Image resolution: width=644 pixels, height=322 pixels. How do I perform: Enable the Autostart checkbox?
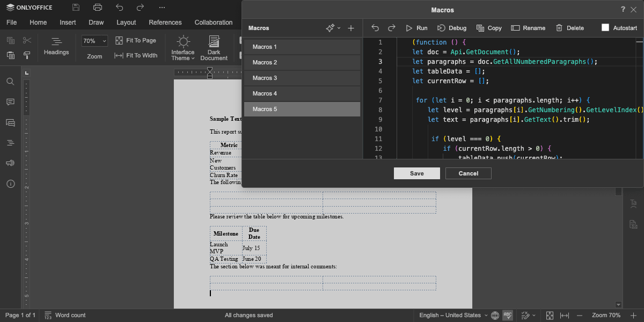tap(605, 28)
